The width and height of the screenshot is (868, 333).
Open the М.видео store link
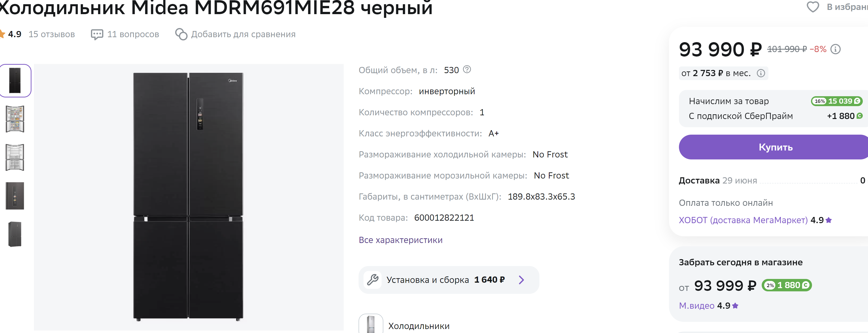697,306
